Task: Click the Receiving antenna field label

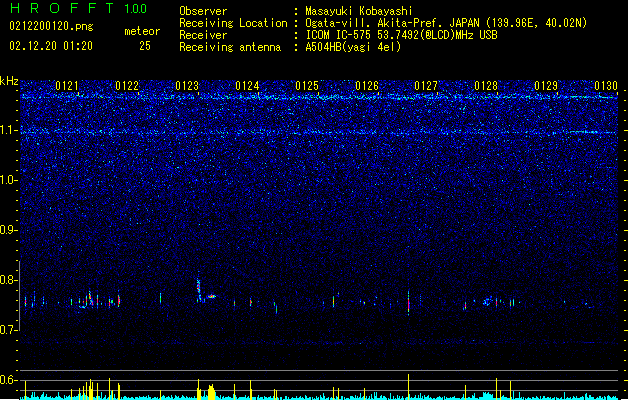Action: click(x=230, y=47)
